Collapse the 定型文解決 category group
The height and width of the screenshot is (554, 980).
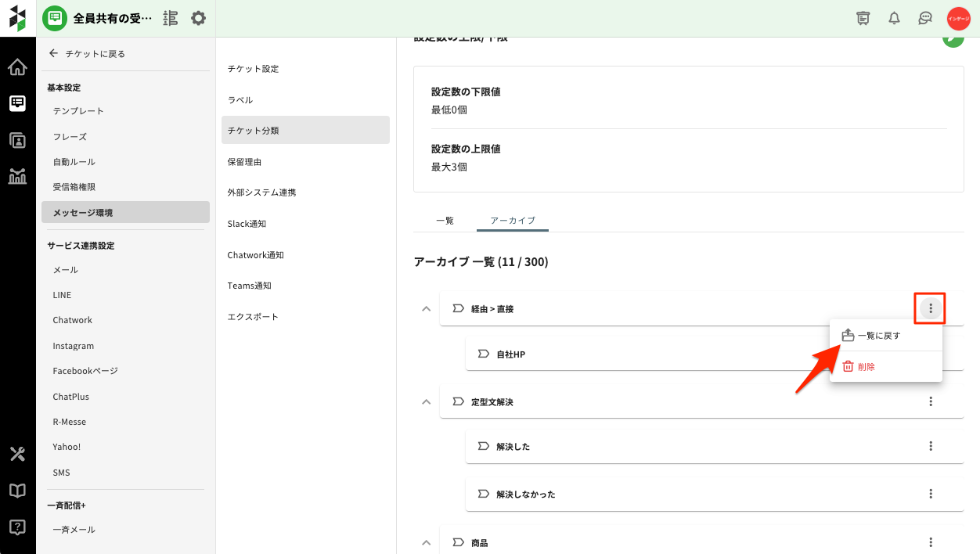pos(426,402)
